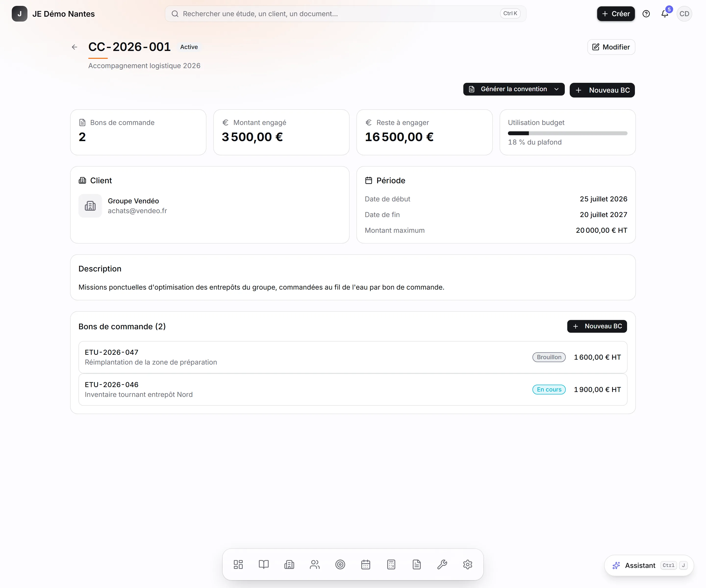Go back using the left arrow icon
Image resolution: width=706 pixels, height=588 pixels.
74,47
